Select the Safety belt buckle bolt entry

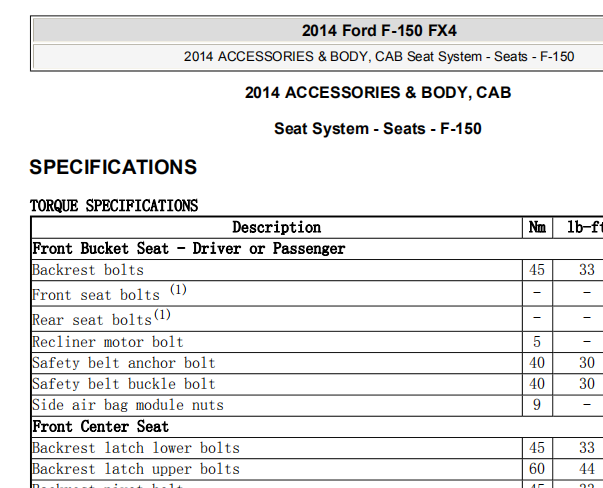click(124, 384)
